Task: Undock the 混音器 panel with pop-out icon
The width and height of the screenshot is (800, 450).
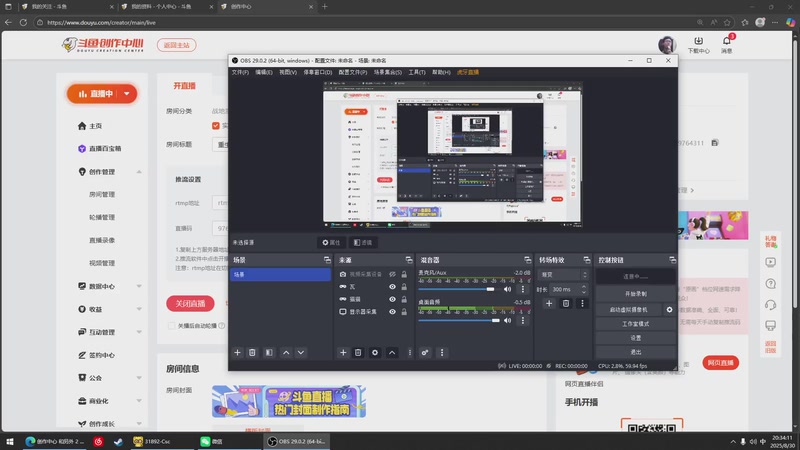Action: click(x=528, y=260)
